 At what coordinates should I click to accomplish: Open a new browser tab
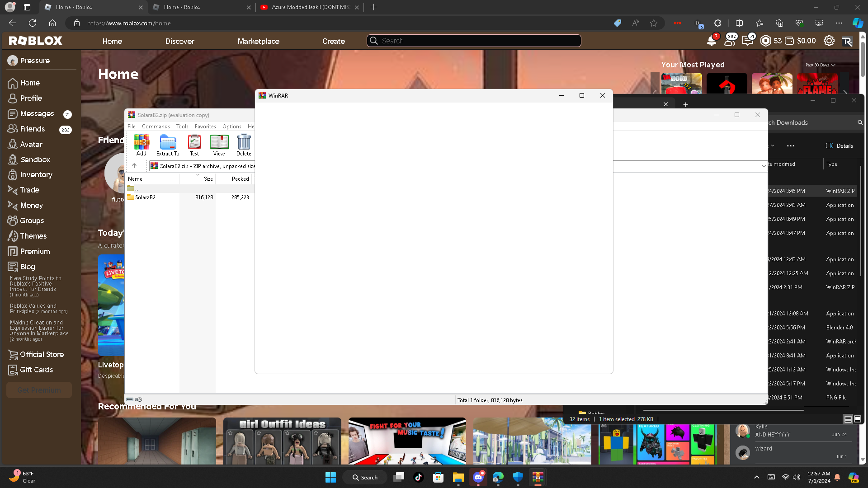click(x=373, y=7)
